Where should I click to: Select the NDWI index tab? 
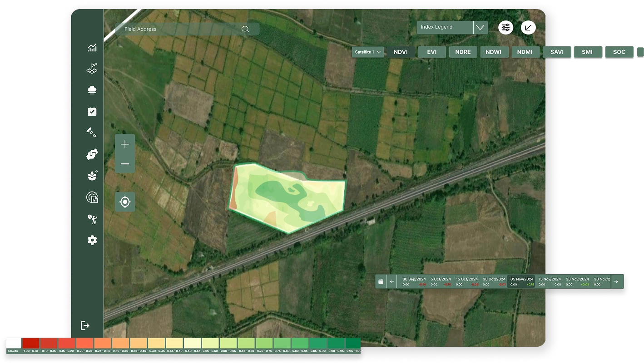pyautogui.click(x=494, y=52)
